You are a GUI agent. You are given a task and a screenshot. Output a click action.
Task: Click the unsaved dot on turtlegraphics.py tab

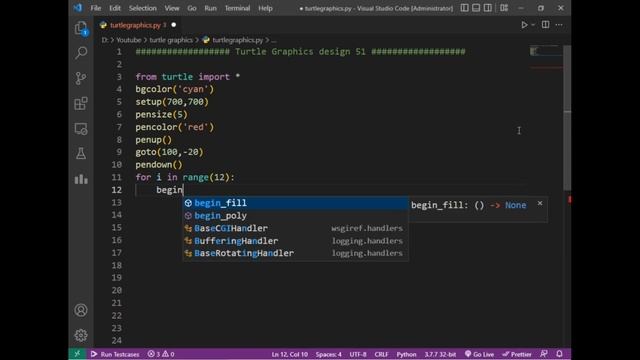(x=173, y=25)
